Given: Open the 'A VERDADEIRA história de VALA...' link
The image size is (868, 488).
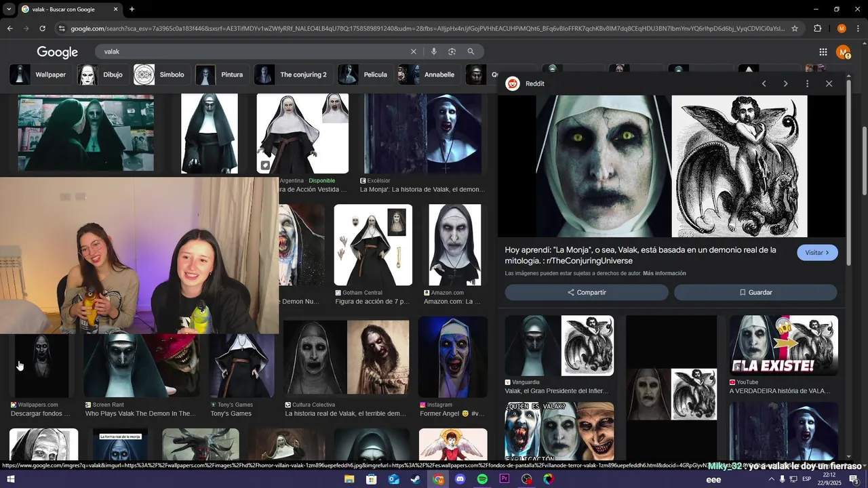Looking at the screenshot, I should [780, 391].
